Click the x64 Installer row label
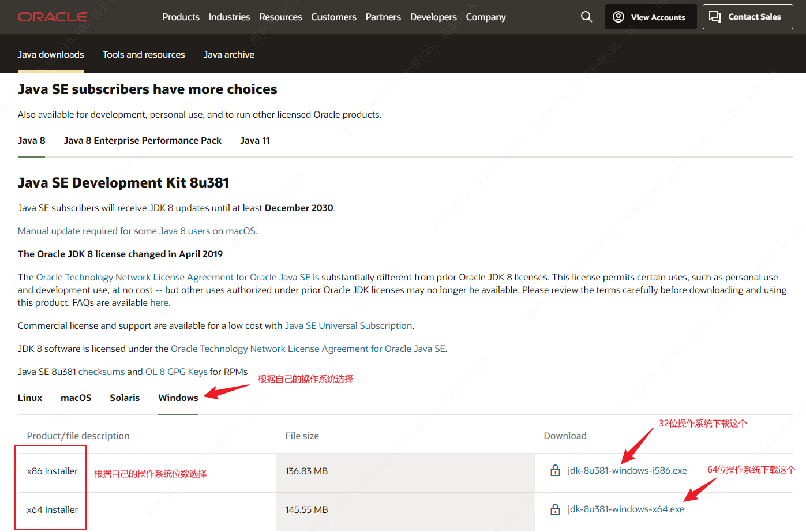The height and width of the screenshot is (532, 806). pyautogui.click(x=52, y=509)
